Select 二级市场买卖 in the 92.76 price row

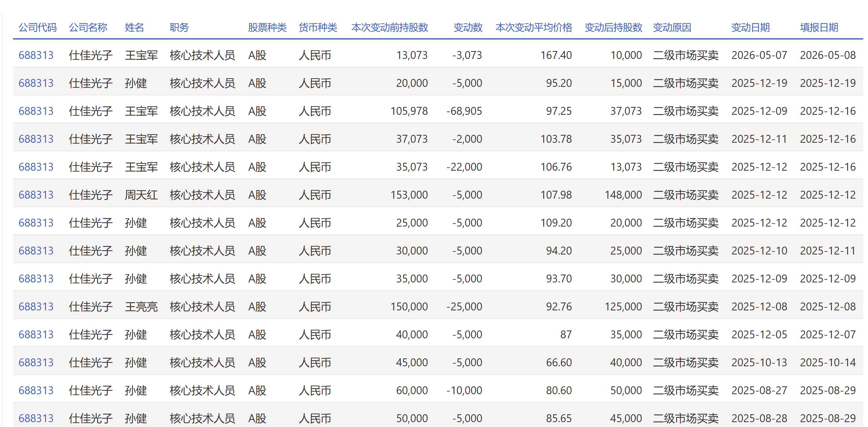coord(686,307)
